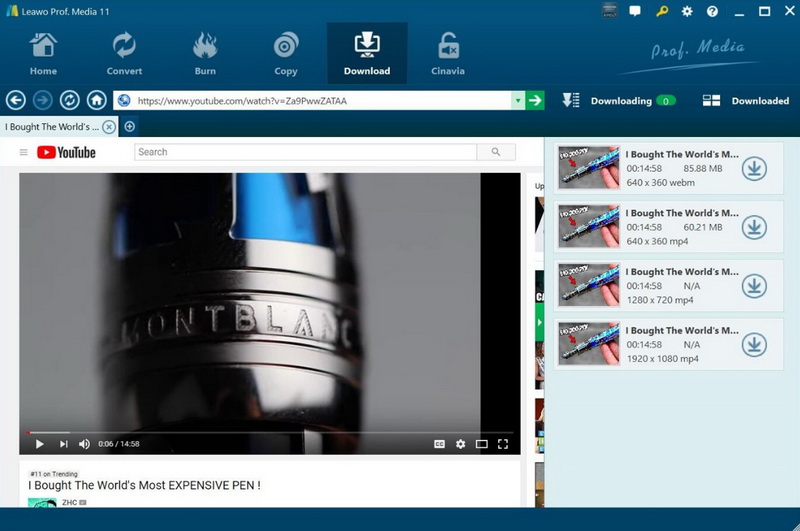Refresh the page with the reload icon
800x531 pixels.
70,100
